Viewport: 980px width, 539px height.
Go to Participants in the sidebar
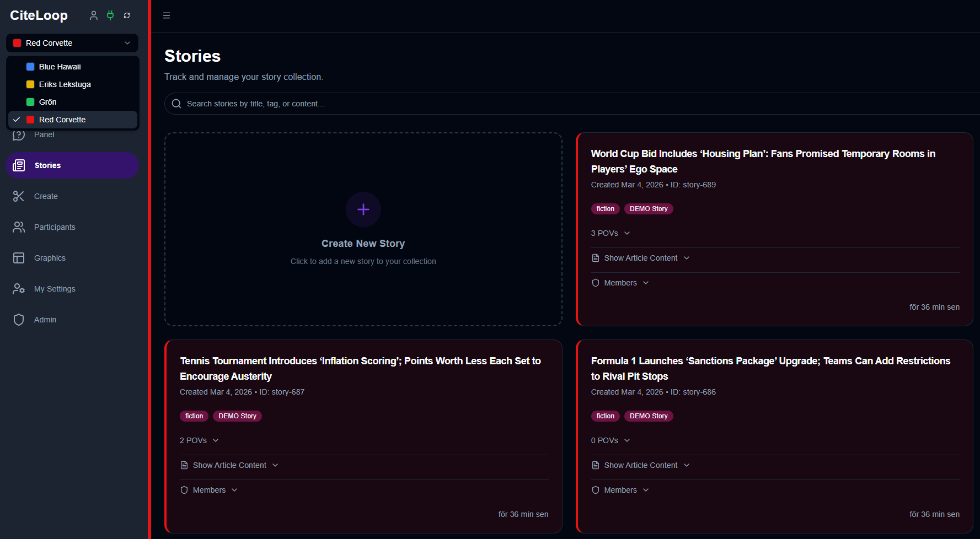72,227
